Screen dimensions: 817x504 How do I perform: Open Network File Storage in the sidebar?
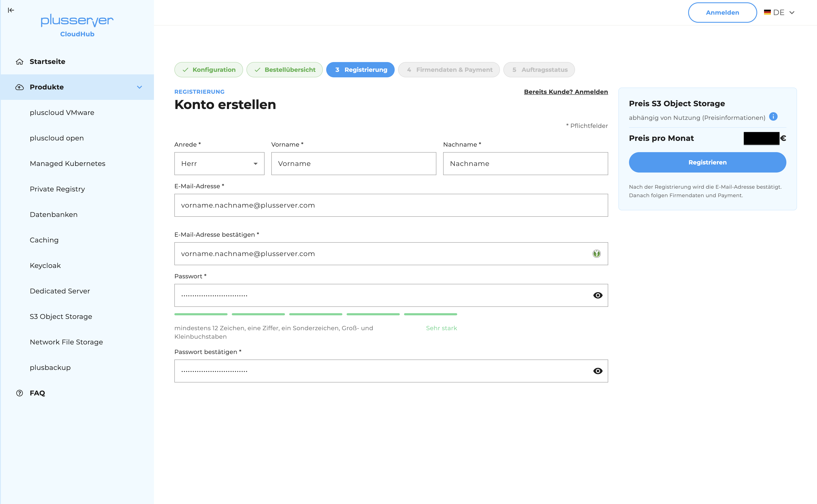point(66,342)
